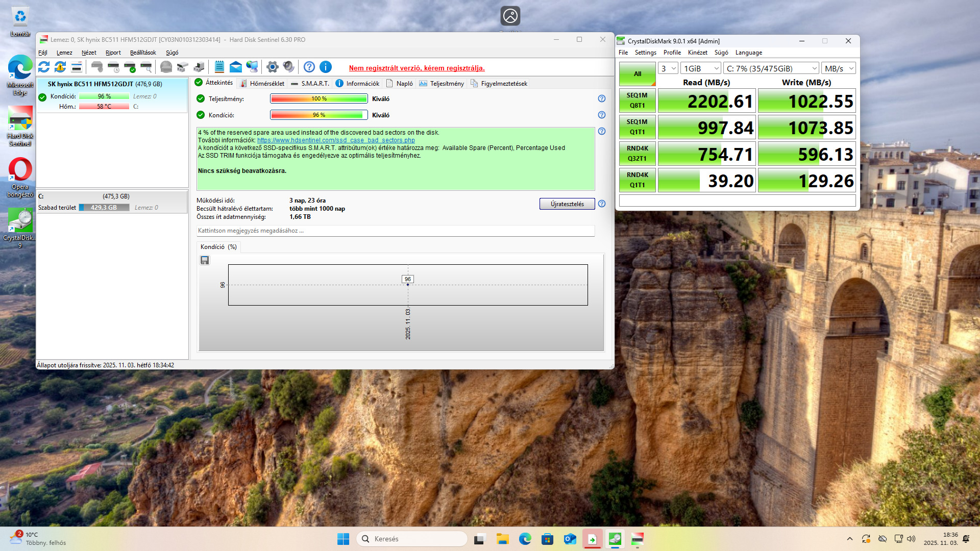Open File Explorer from the taskbar
The height and width of the screenshot is (551, 980).
click(503, 539)
